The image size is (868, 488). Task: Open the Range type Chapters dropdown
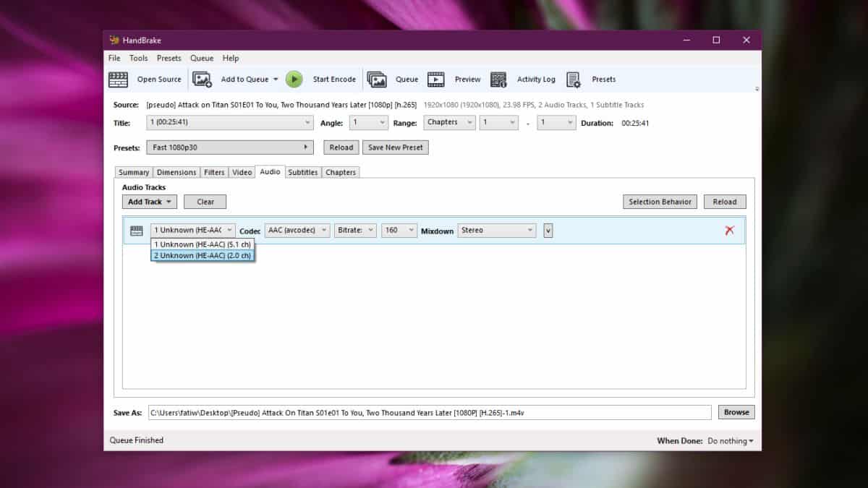pos(450,122)
